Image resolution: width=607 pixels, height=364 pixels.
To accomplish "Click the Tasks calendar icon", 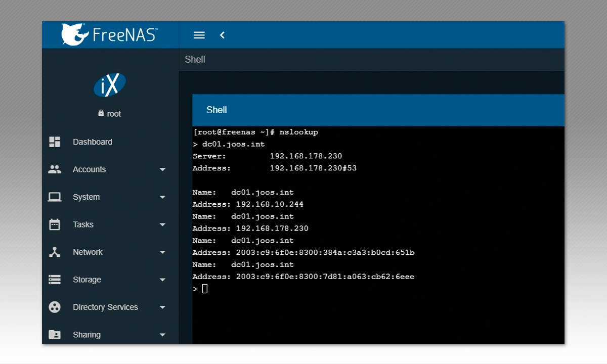I will [55, 224].
